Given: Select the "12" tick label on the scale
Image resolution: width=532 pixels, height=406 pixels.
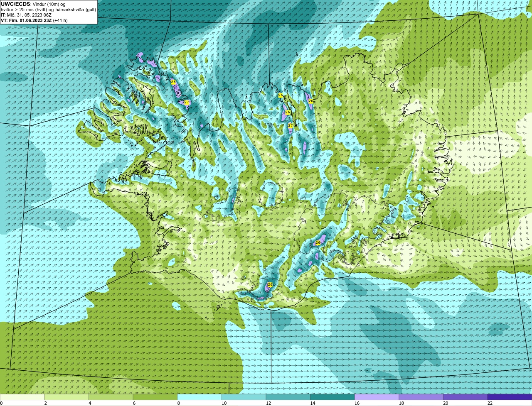Looking at the screenshot, I should pyautogui.click(x=268, y=403).
